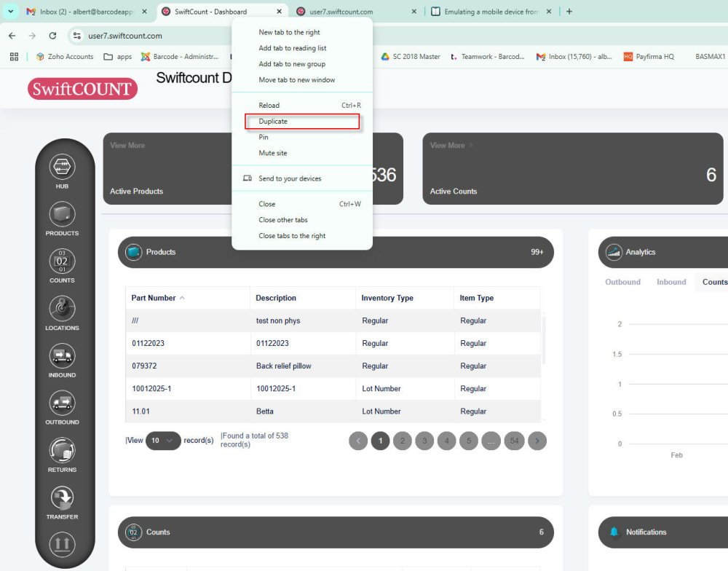Viewport: 728px width, 571px height.
Task: Click View More on Active Products card
Action: (127, 146)
